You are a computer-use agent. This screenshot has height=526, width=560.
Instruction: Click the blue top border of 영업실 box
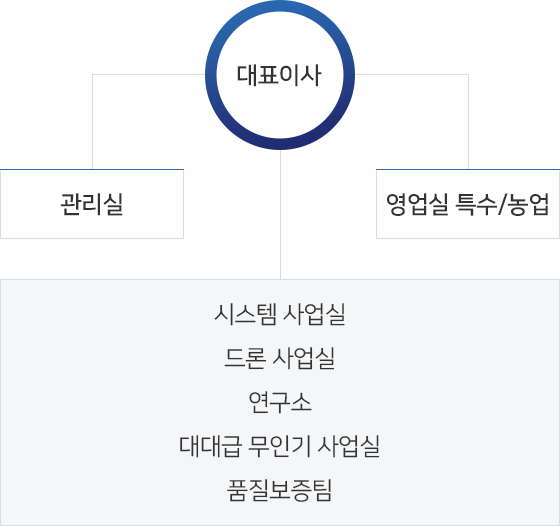click(x=468, y=169)
